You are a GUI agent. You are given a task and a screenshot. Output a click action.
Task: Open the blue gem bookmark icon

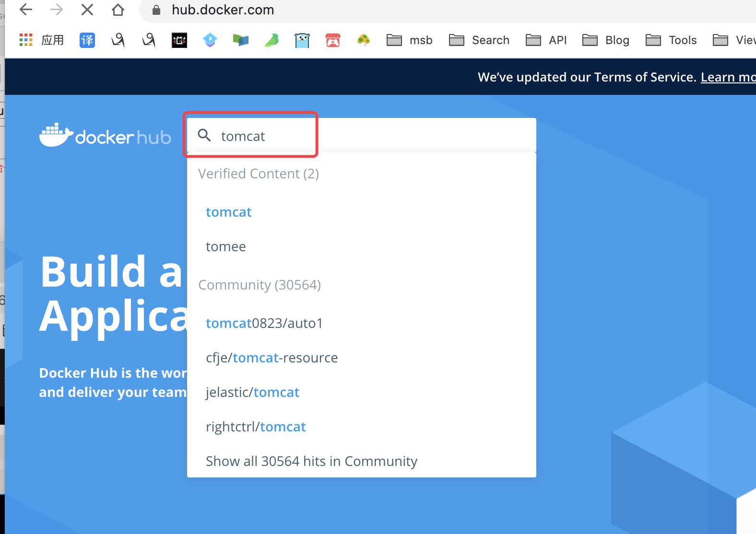pyautogui.click(x=210, y=40)
